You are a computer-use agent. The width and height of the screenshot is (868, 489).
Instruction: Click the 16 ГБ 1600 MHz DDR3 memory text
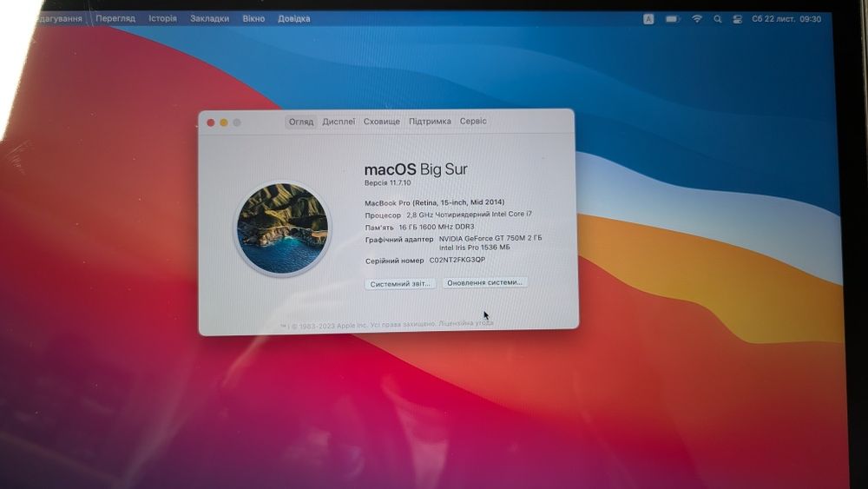[437, 227]
